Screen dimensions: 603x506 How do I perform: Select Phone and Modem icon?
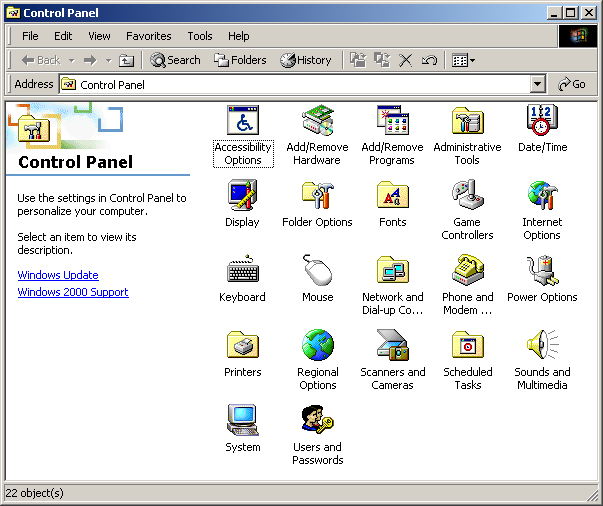click(x=468, y=270)
